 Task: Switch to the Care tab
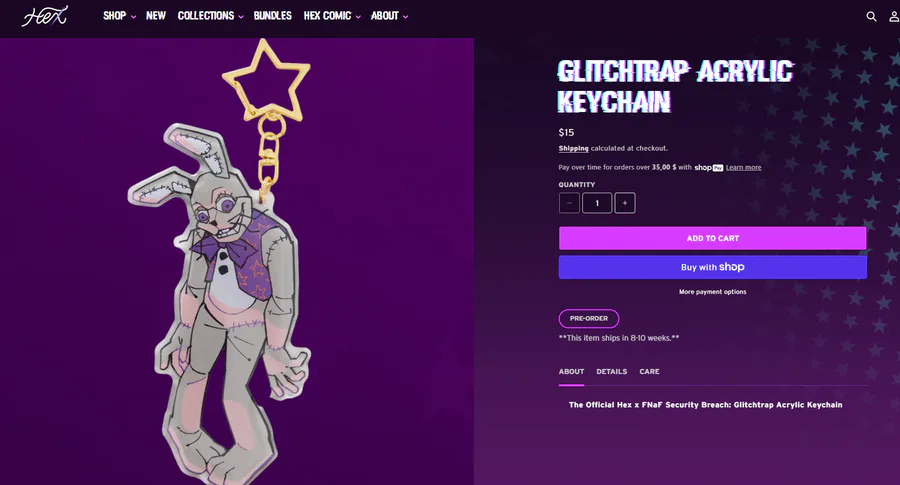[x=649, y=372]
